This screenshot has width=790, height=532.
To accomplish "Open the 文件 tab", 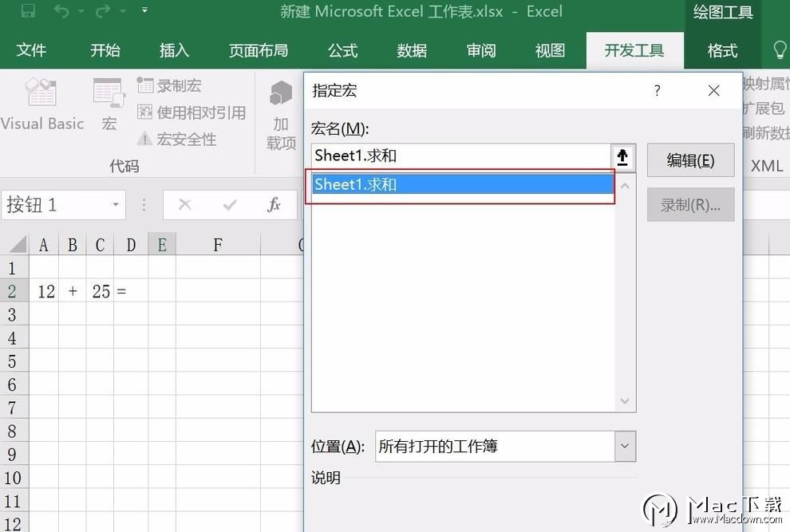I will pos(31,50).
